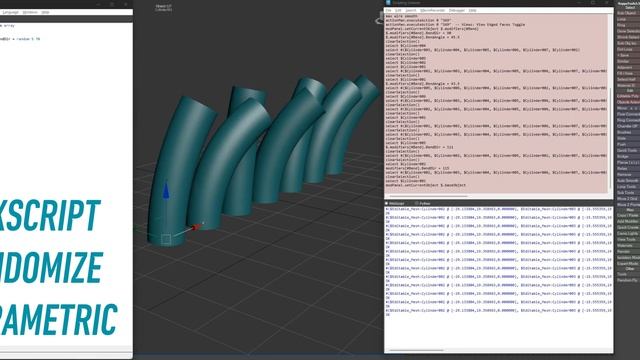Viewport: 640px width, 360px height.
Task: Click the Render button in the side panel
Action: pyautogui.click(x=628, y=251)
